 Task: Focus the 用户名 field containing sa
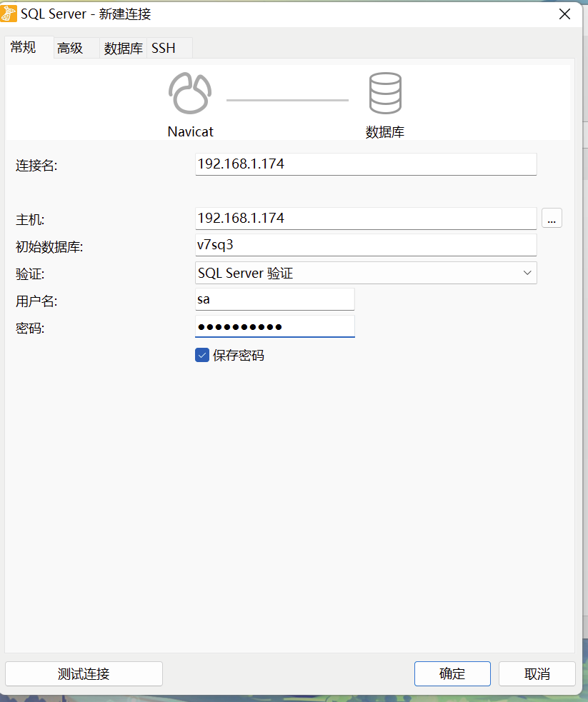point(275,299)
